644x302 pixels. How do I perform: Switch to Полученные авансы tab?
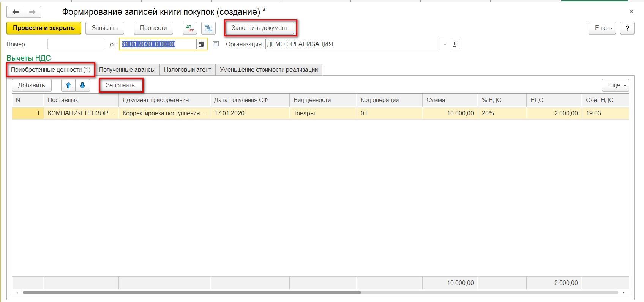[x=127, y=70]
